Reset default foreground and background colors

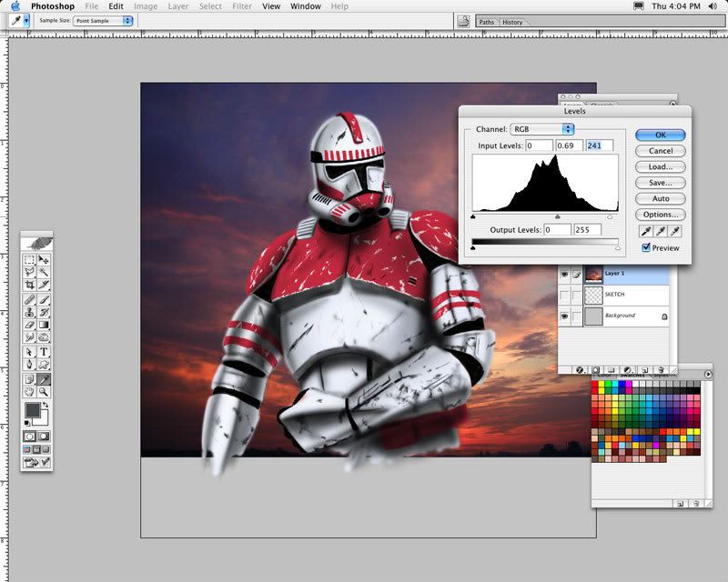[27, 423]
